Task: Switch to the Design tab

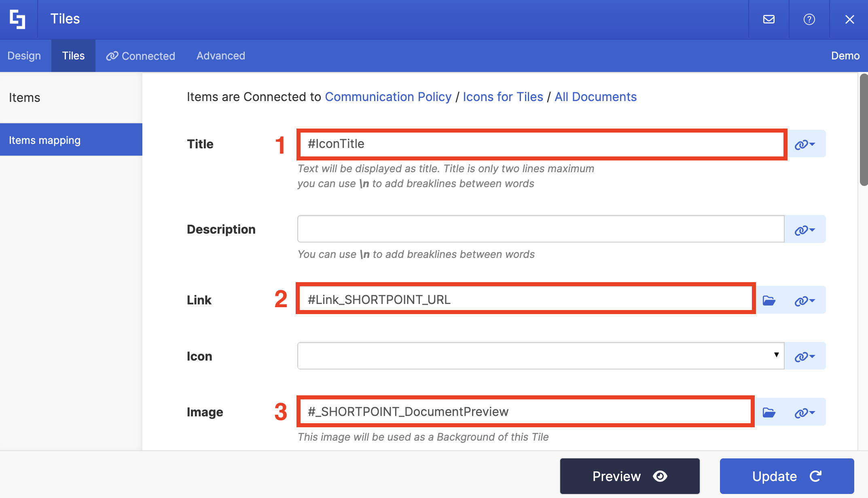Action: pos(24,56)
